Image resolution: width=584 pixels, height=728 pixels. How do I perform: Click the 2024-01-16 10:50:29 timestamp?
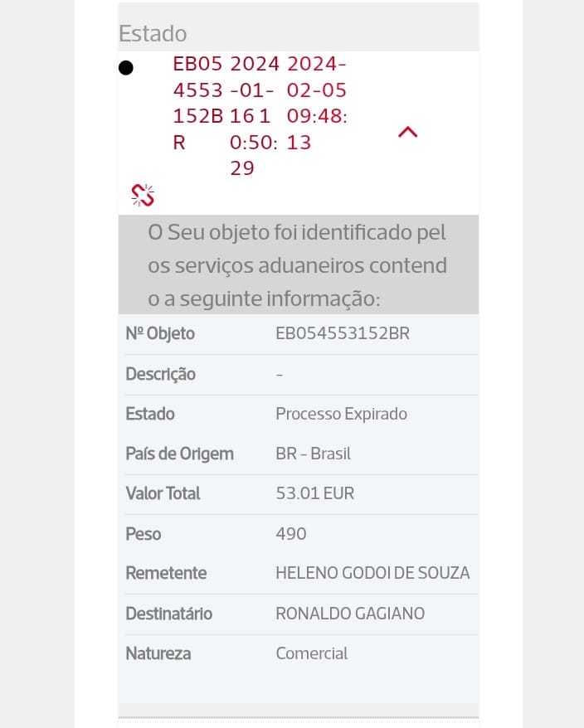[x=254, y=116]
